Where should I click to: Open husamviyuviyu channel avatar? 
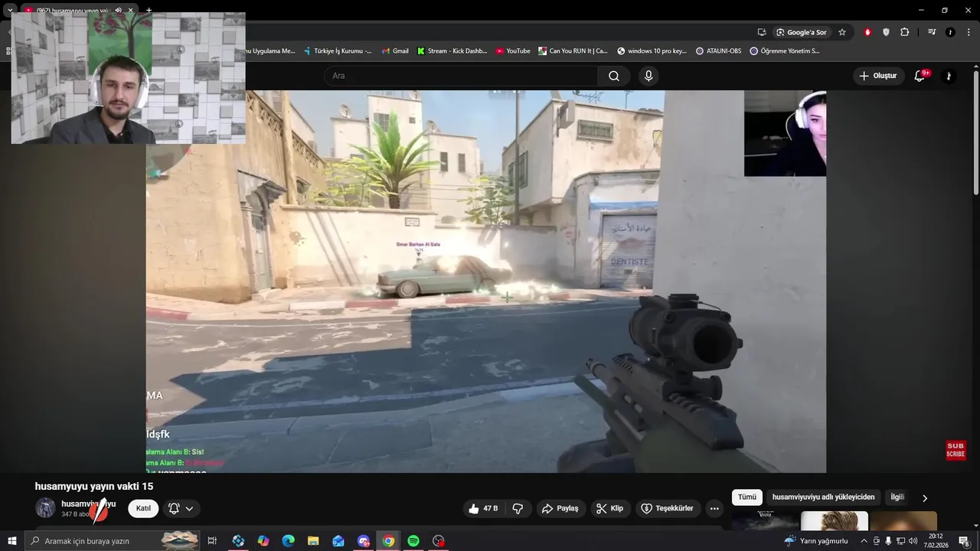point(45,508)
